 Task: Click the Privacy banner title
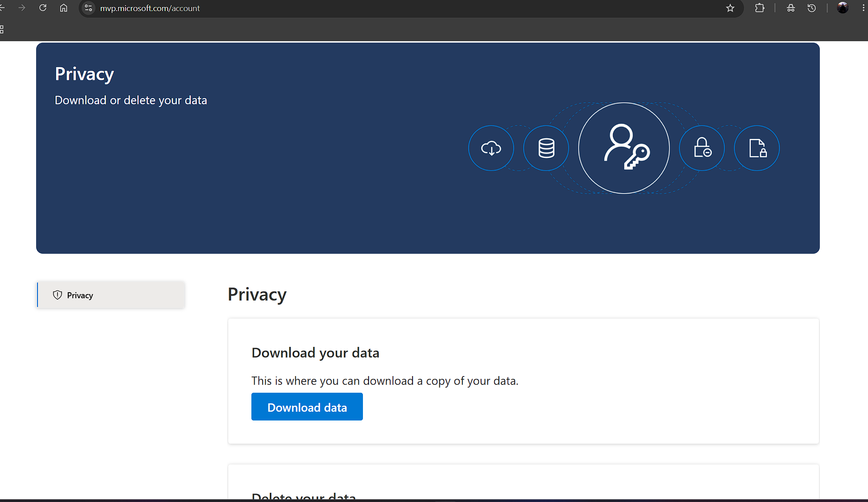point(84,74)
